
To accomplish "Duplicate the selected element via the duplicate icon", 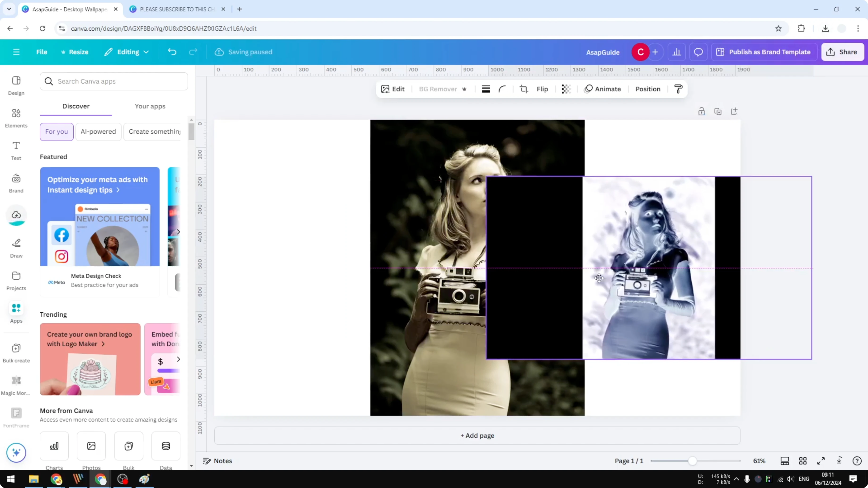I will (718, 111).
